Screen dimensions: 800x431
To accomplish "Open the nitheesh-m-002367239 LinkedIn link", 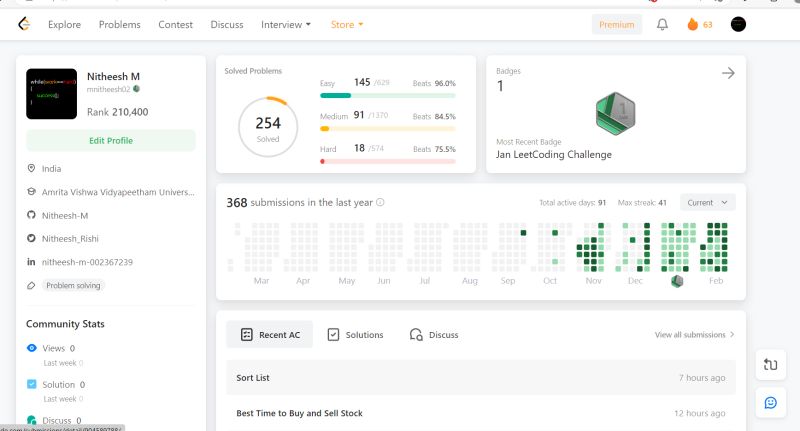I will pos(87,262).
